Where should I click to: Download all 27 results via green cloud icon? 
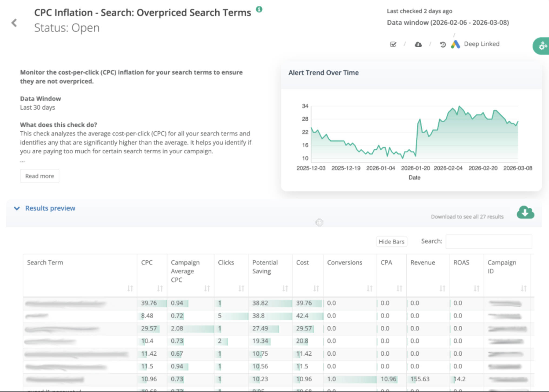[x=525, y=212]
